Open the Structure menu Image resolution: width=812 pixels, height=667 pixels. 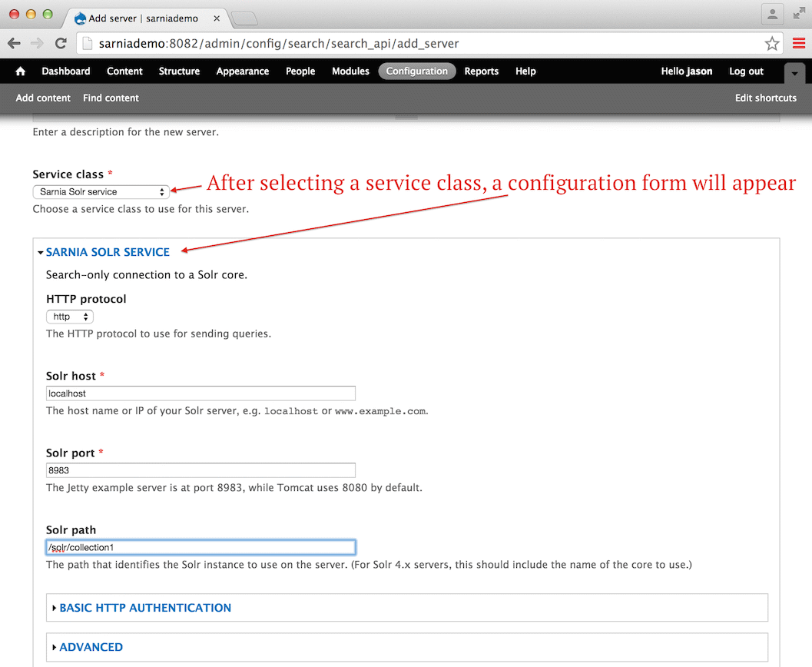(x=179, y=71)
